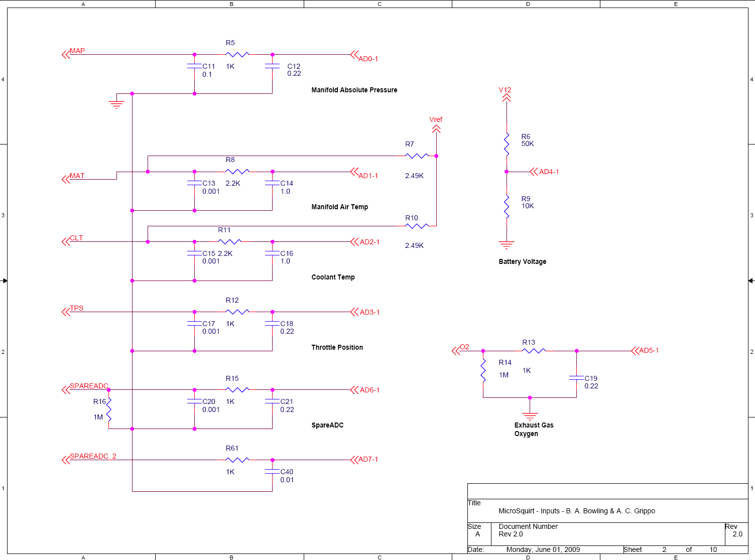
Task: Select resistor R10 symbol
Action: pos(417,226)
